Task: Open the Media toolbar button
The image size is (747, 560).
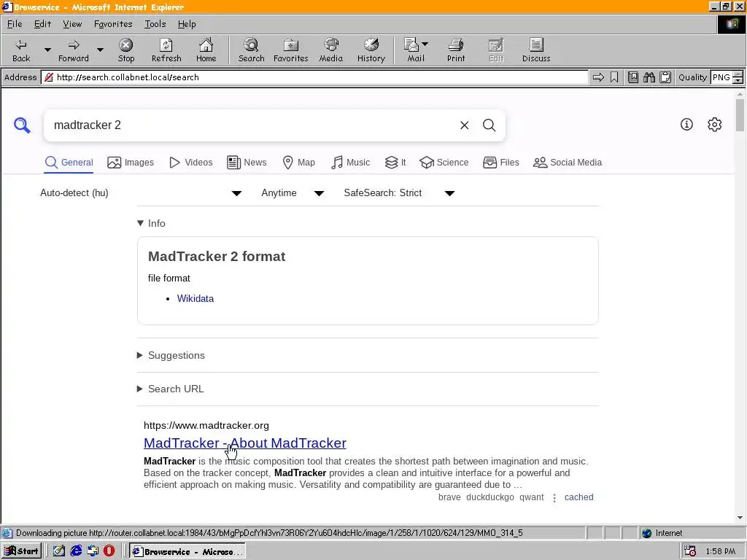Action: tap(330, 50)
